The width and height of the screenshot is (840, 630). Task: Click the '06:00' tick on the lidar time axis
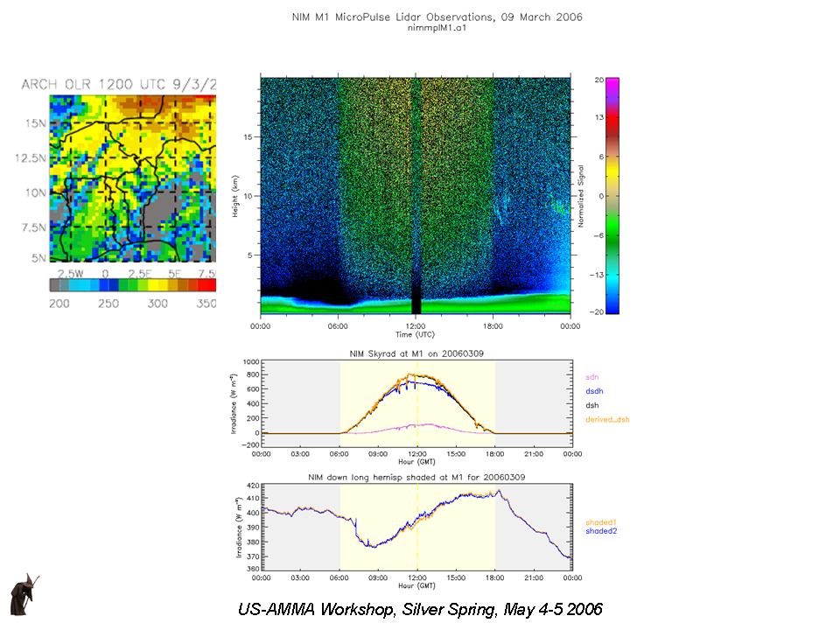coord(338,325)
